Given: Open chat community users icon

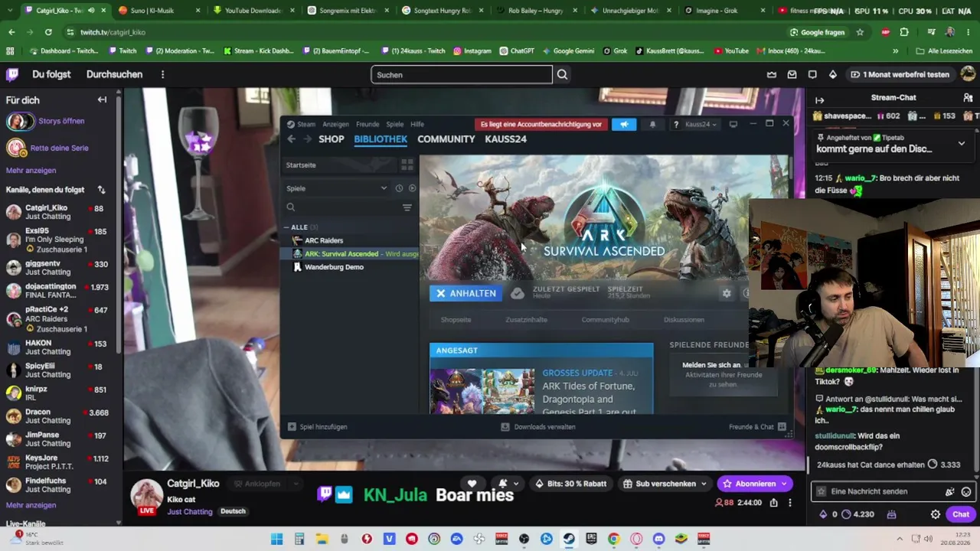Looking at the screenshot, I should [x=968, y=98].
